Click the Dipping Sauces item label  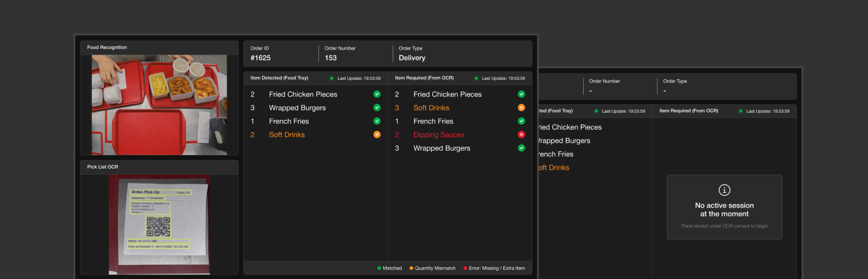(438, 134)
